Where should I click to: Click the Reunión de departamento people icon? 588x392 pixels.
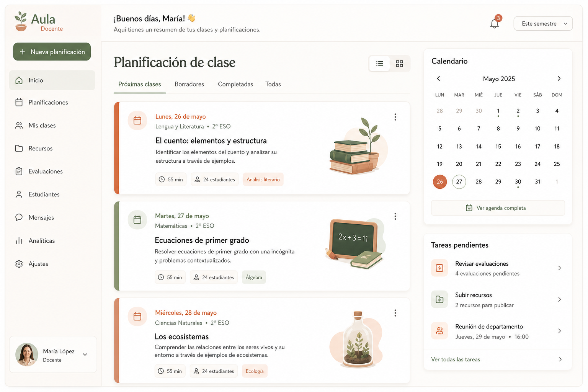click(x=439, y=331)
